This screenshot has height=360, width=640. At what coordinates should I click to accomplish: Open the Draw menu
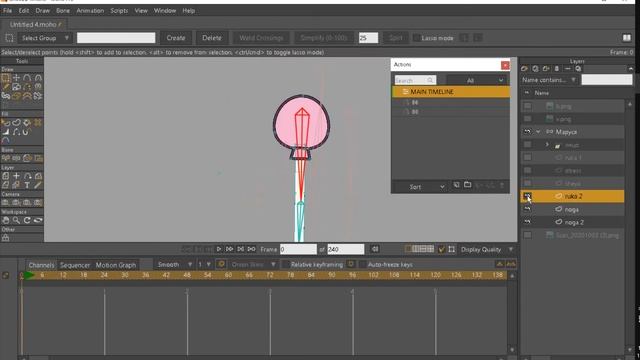pos(42,11)
